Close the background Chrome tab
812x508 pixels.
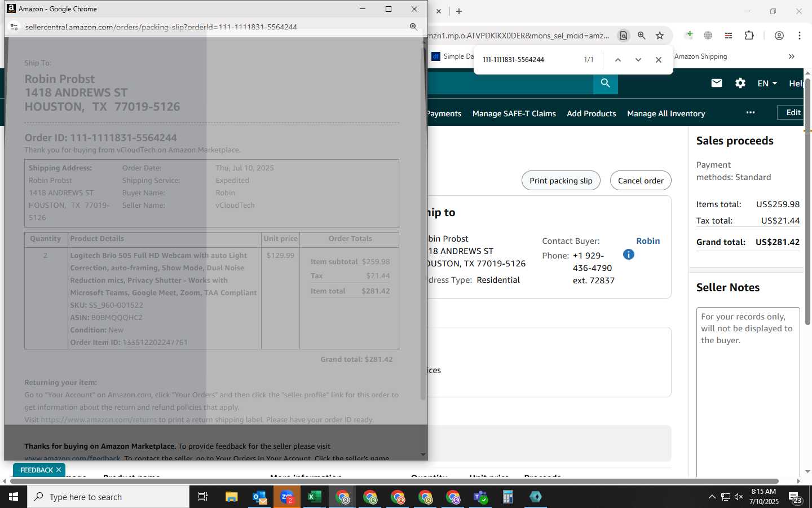tap(439, 11)
